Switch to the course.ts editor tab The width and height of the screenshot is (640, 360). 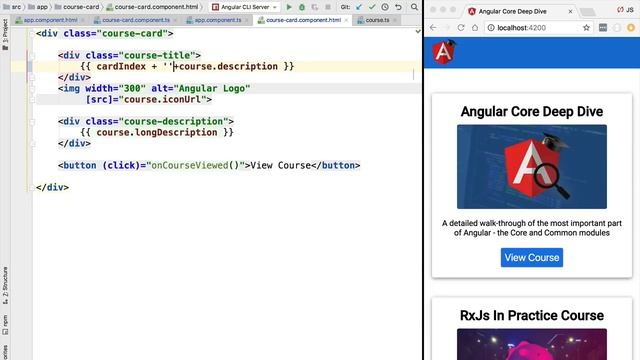377,20
